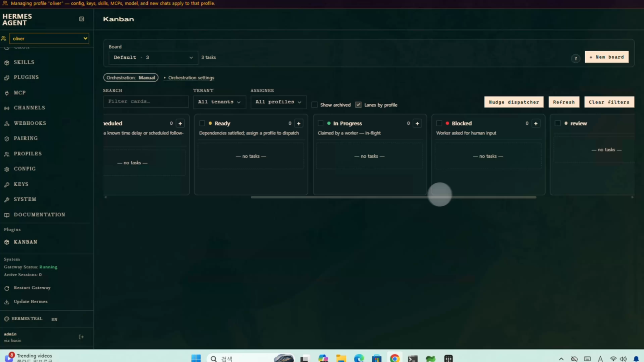Viewport: 644px width, 362px height.
Task: Tick the In Progress column checkbox
Action: point(320,123)
